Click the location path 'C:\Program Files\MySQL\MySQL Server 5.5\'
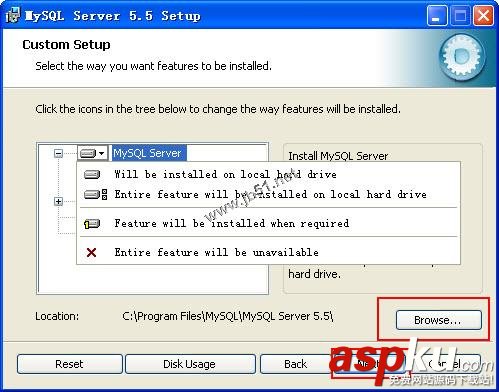This screenshot has width=499, height=392. (x=228, y=316)
